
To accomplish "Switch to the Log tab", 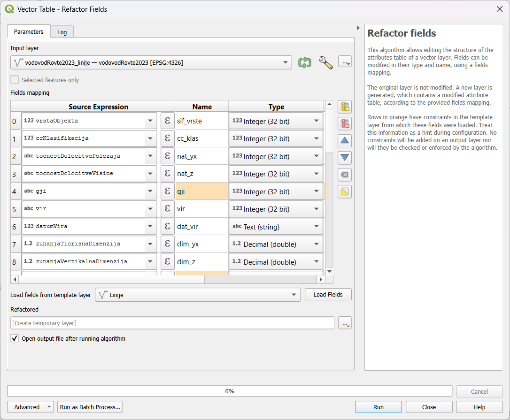I will click(62, 31).
